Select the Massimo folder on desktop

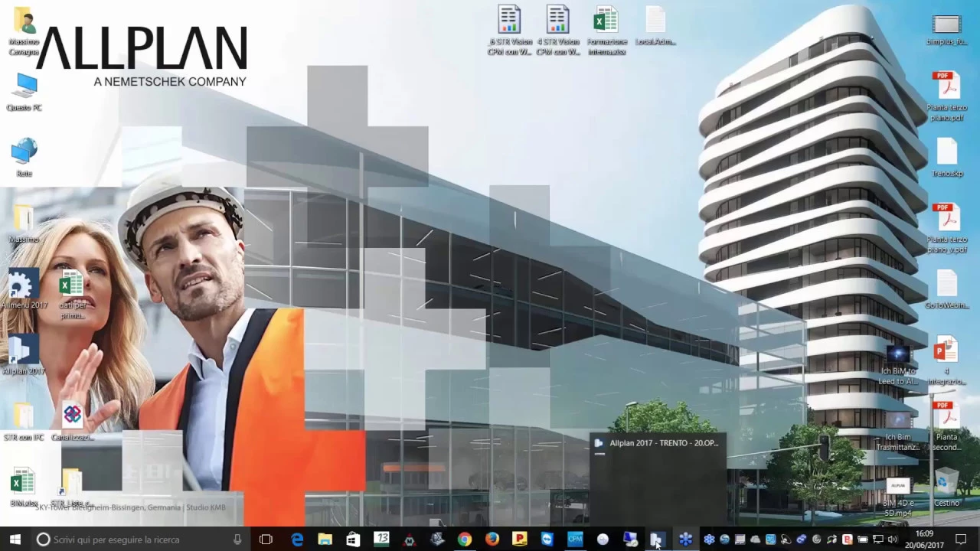coord(24,225)
